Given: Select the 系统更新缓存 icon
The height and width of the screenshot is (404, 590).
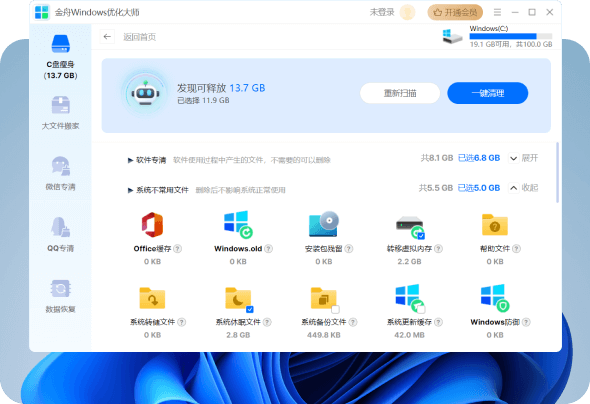Looking at the screenshot, I should pyautogui.click(x=410, y=299).
